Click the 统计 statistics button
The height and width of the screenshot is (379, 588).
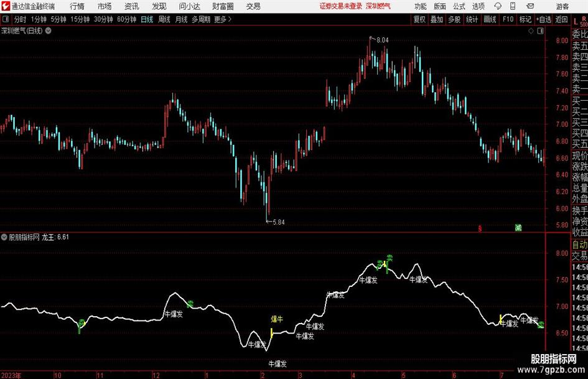(472, 19)
